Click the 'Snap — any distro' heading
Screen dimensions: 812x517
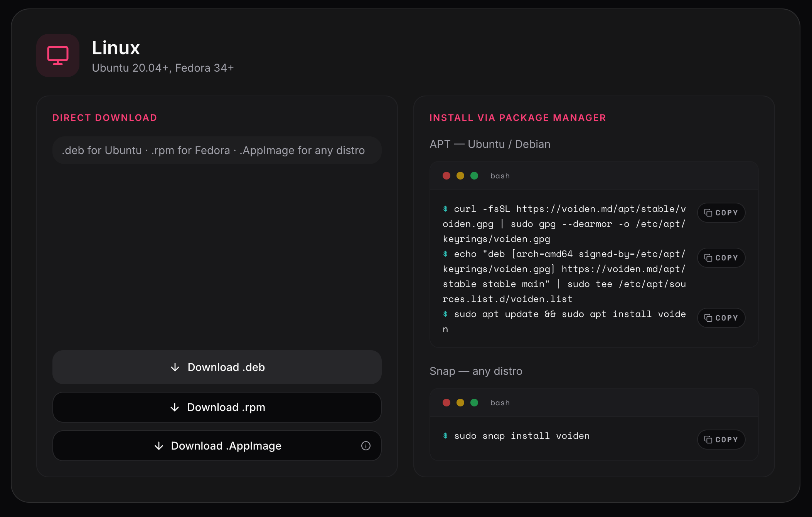point(476,371)
